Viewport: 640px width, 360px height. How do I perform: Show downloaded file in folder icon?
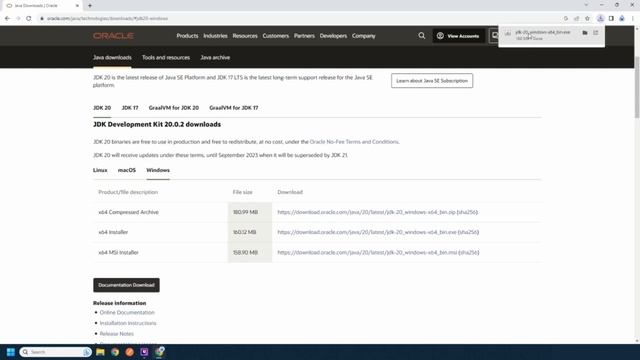pos(585,33)
